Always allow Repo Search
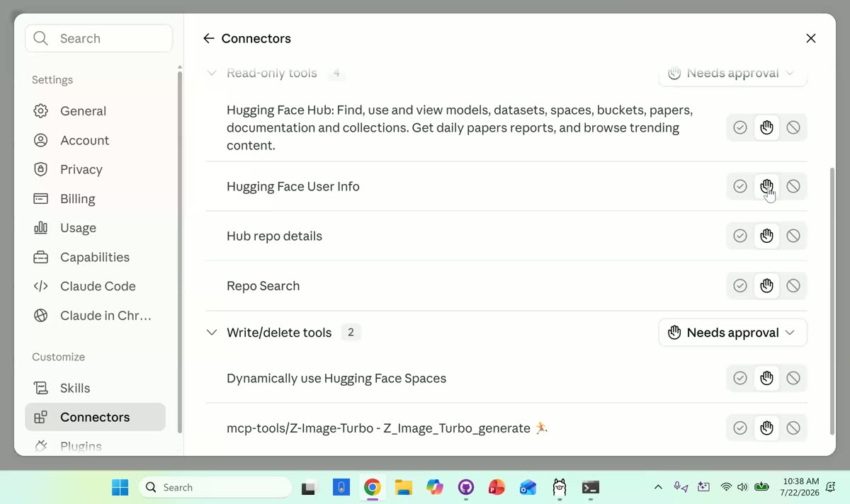This screenshot has height=504, width=850. coord(740,286)
